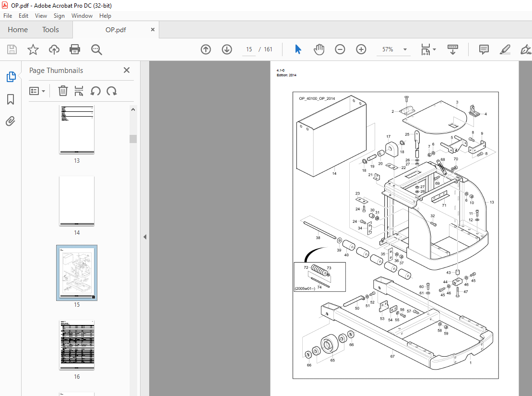Open the File menu
Viewport: 532px width, 396px height.
tap(8, 16)
